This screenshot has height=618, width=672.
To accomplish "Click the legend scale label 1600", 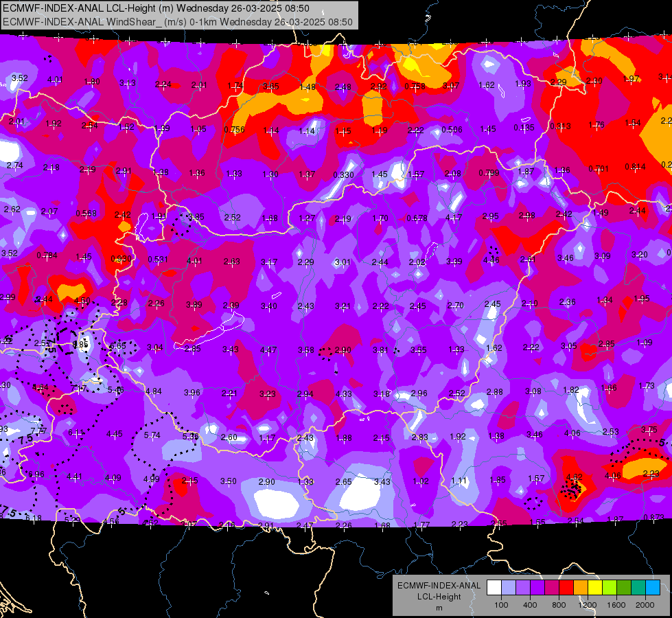I will (616, 605).
